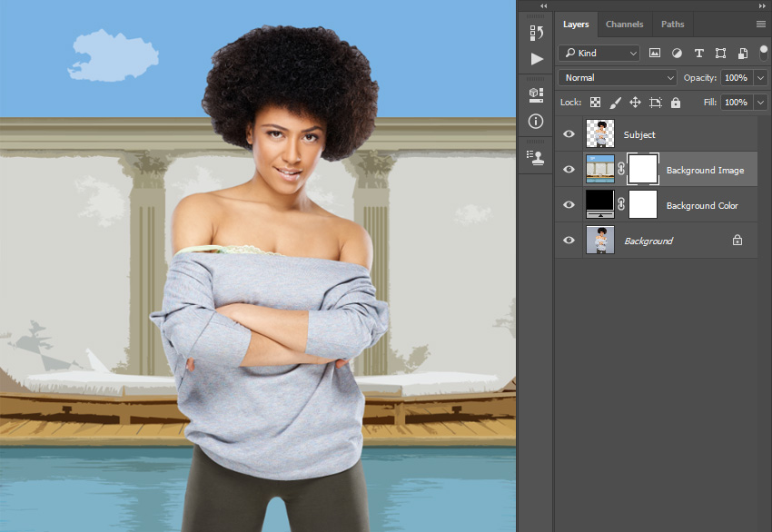Toggle visibility of Background Image layer
The image size is (772, 532).
coord(569,170)
